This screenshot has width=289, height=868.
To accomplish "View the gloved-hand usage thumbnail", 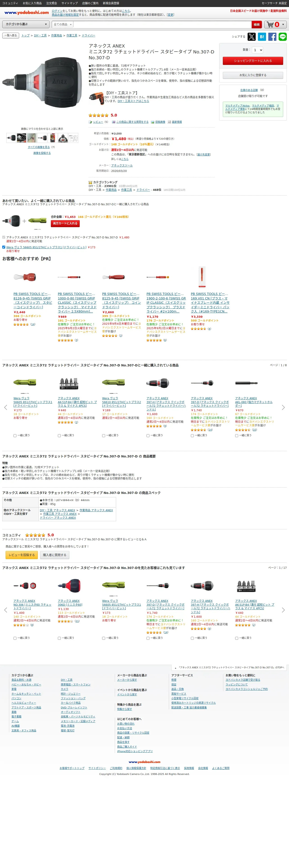I will tap(22, 138).
